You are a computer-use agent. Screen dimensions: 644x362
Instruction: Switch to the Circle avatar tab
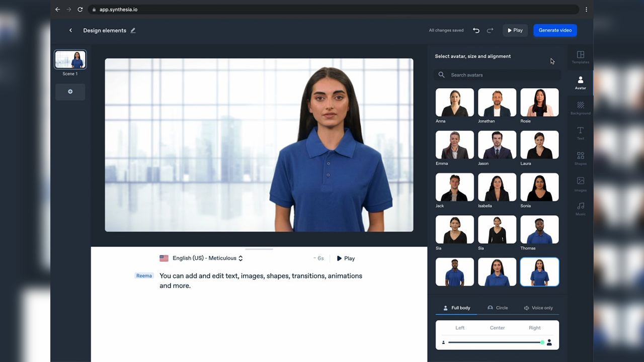(x=498, y=308)
